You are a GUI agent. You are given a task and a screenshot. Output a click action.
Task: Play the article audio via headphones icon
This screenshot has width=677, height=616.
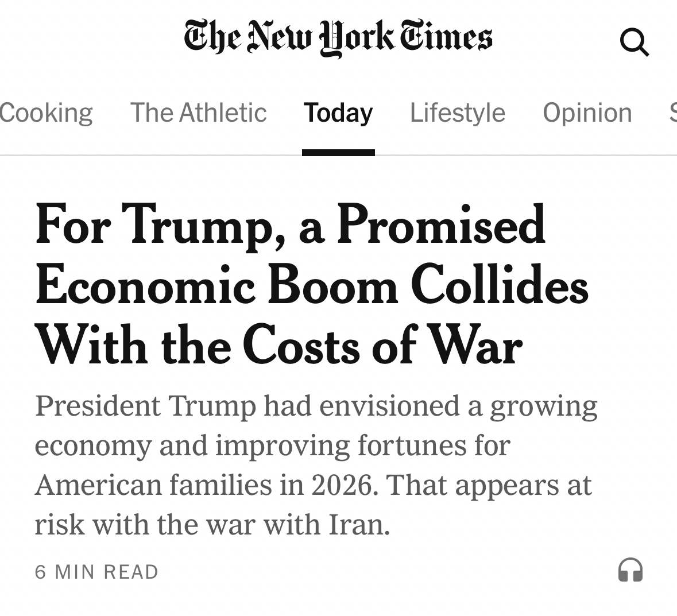coord(630,571)
